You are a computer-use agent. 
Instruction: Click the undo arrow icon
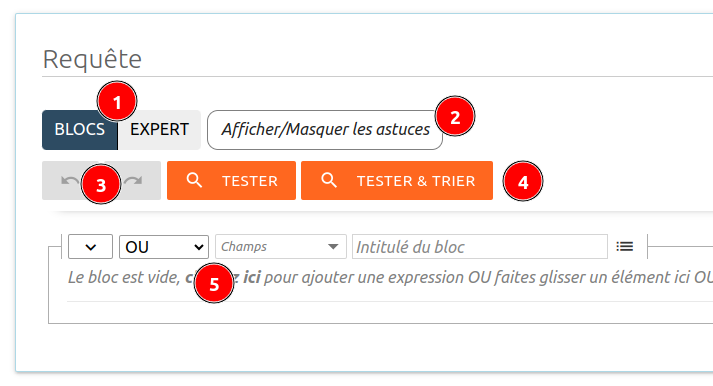pos(70,181)
